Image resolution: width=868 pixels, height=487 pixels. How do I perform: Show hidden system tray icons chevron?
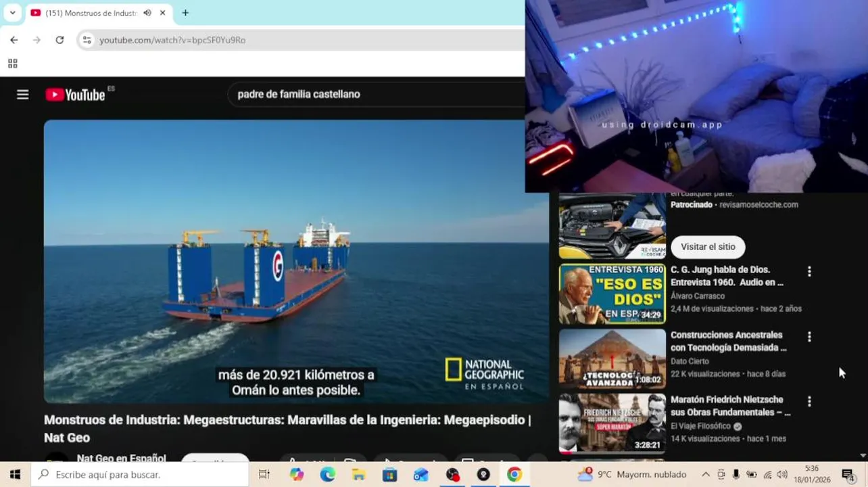point(706,475)
